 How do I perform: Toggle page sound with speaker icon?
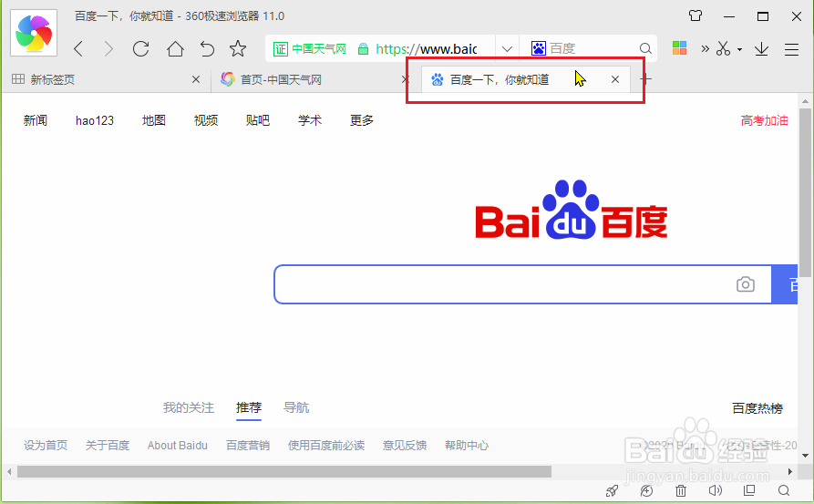click(x=716, y=490)
